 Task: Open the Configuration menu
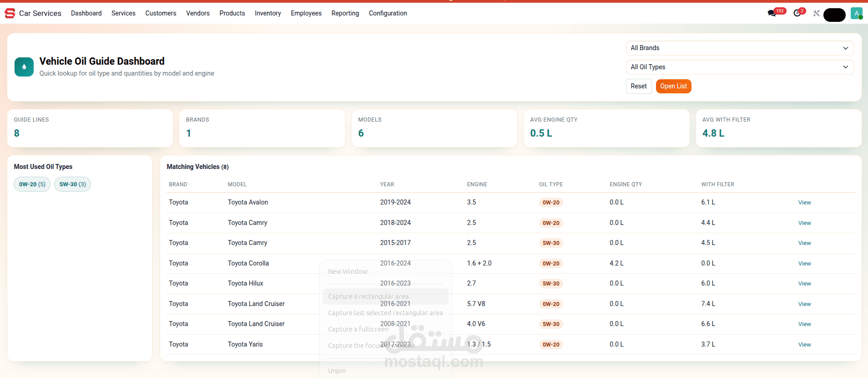tap(388, 13)
